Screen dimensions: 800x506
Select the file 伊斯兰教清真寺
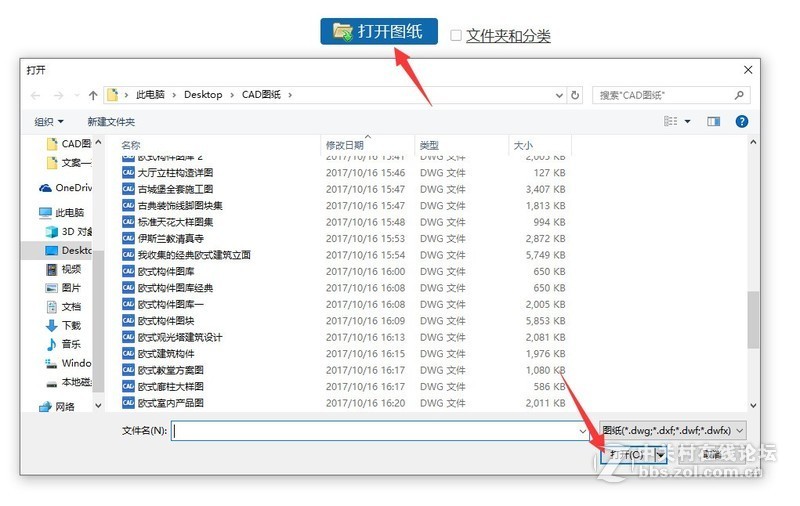point(170,238)
